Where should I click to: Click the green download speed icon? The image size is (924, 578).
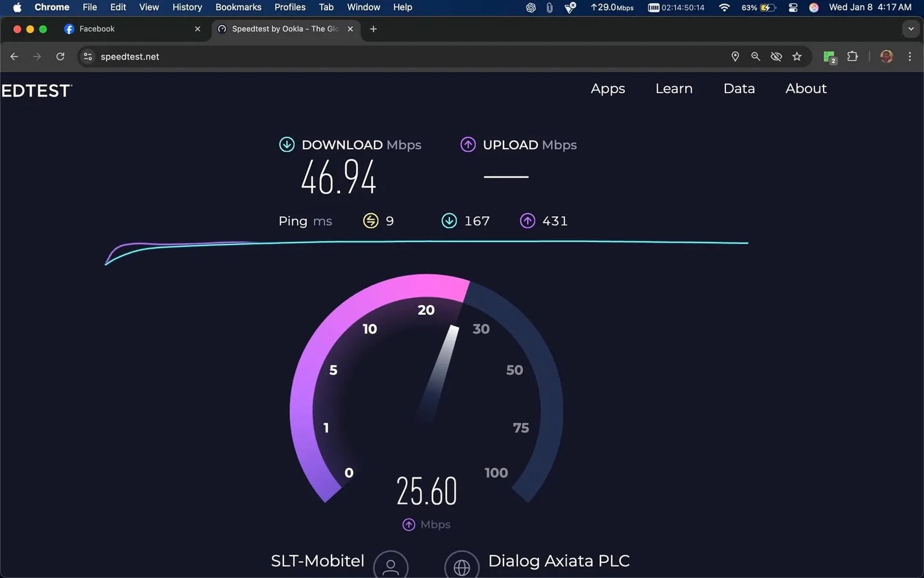click(x=287, y=144)
